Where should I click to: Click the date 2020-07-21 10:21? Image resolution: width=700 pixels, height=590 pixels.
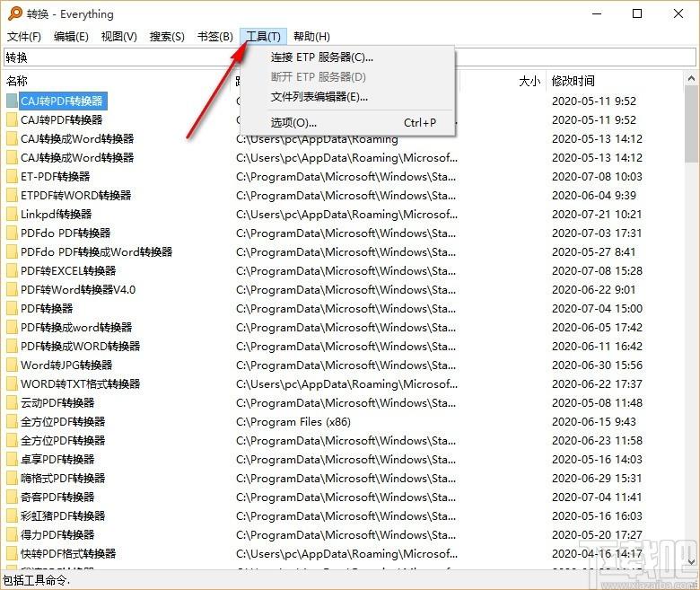click(597, 215)
